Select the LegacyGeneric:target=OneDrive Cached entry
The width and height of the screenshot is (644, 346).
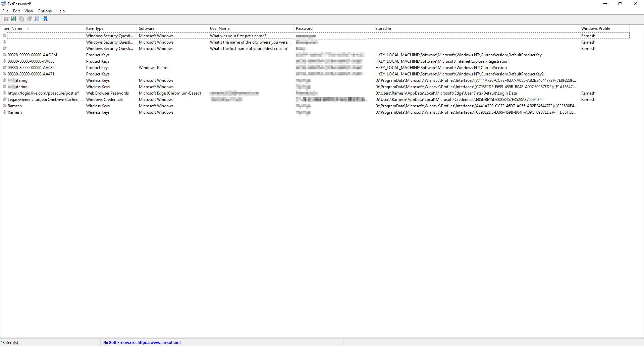(45, 100)
